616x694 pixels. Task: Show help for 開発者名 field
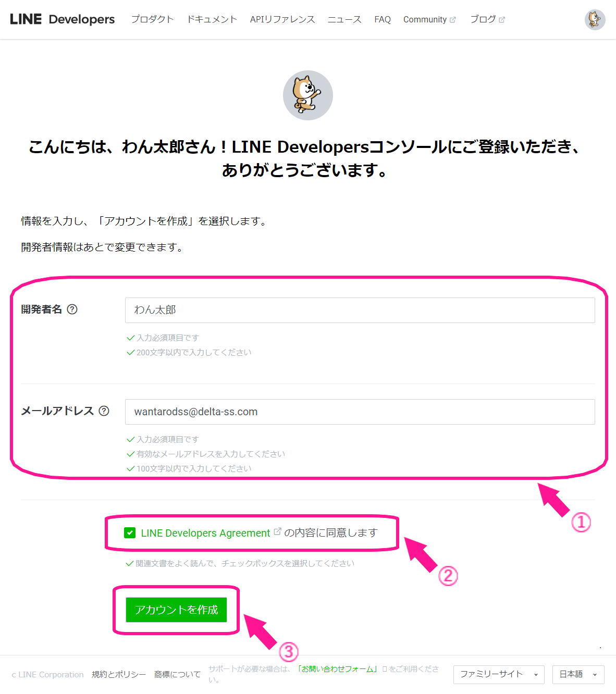click(72, 309)
